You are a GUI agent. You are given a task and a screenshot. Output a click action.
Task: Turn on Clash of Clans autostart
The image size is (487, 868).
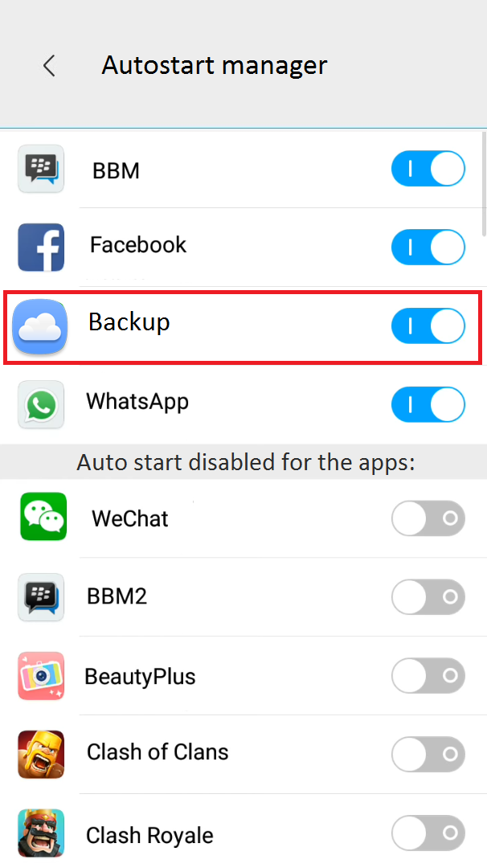pyautogui.click(x=428, y=755)
